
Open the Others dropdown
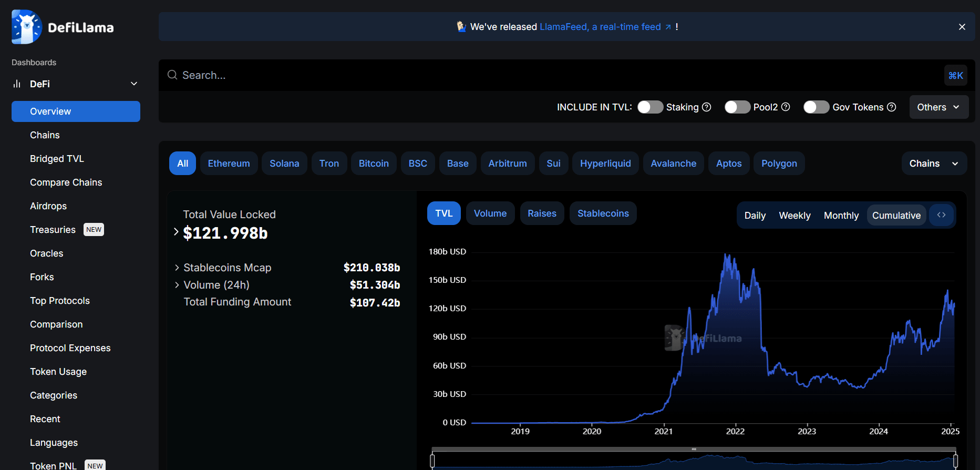click(939, 107)
